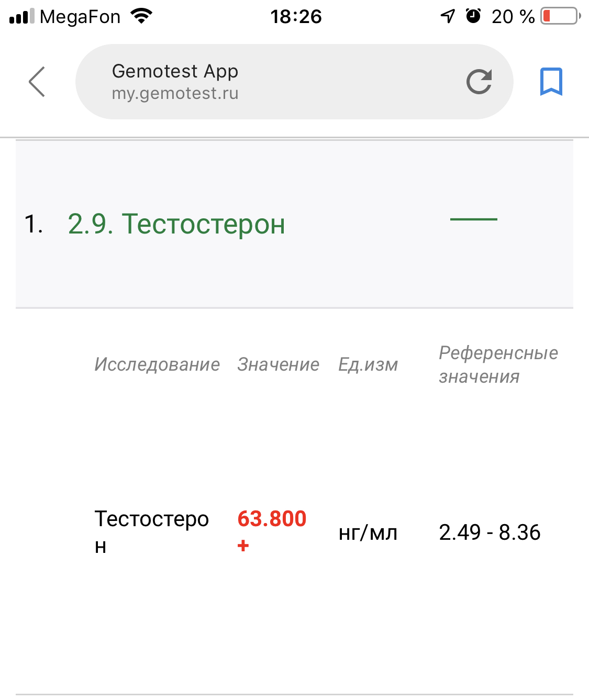Tap the Значение column header
The image size is (589, 700).
[278, 364]
